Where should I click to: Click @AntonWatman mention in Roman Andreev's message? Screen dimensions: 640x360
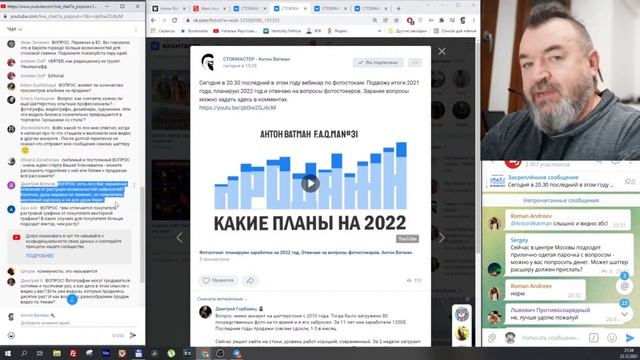(x=531, y=224)
